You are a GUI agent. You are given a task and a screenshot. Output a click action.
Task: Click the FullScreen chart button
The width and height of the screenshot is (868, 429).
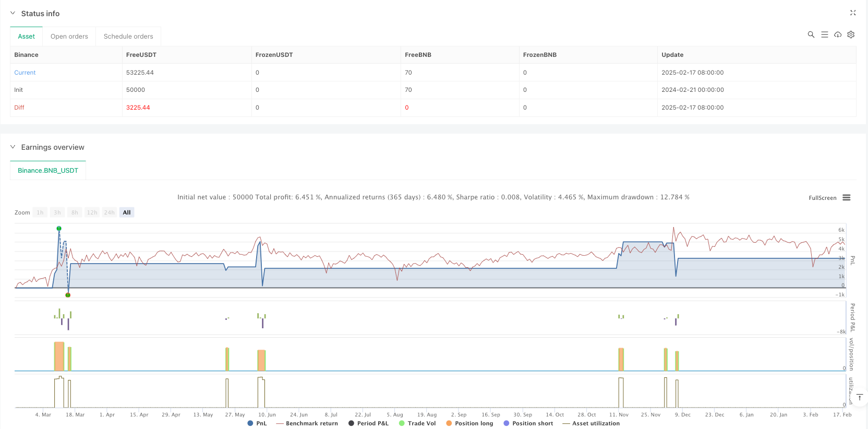pyautogui.click(x=822, y=198)
